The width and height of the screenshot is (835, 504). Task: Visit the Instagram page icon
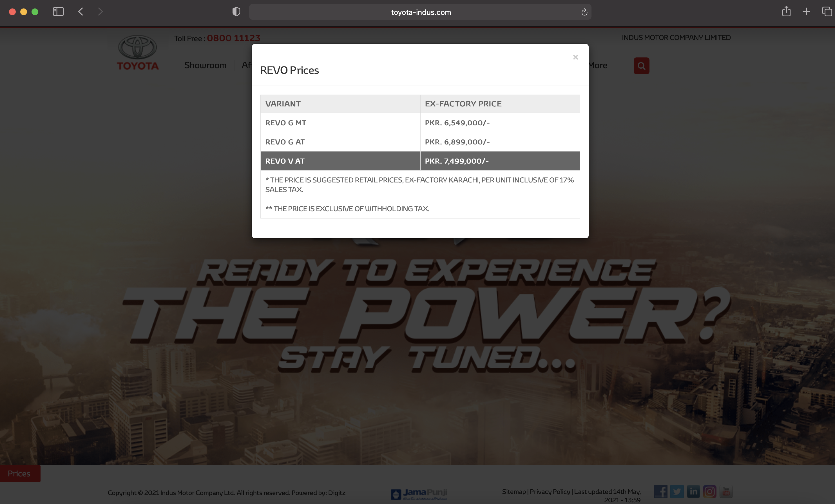tap(709, 491)
